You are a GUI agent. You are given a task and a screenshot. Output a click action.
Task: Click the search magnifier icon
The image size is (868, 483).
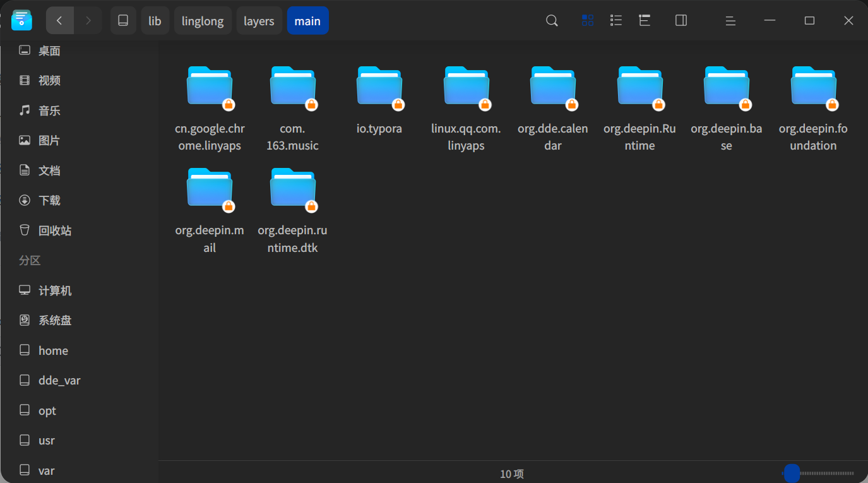point(552,21)
